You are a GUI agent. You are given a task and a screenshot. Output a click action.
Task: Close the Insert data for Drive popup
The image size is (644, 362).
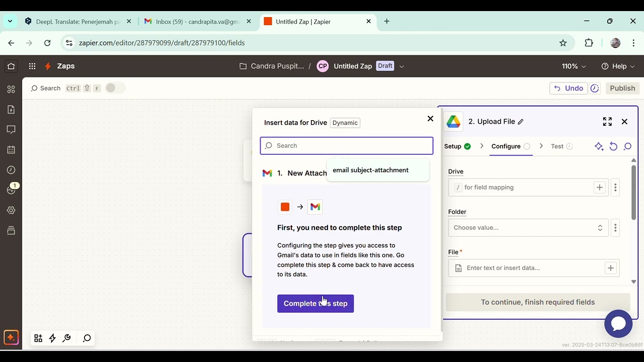430,119
